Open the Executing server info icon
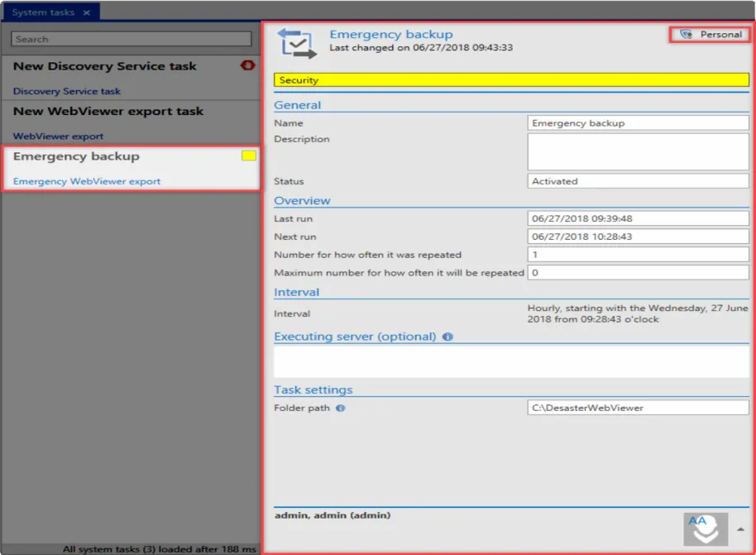 click(x=447, y=337)
